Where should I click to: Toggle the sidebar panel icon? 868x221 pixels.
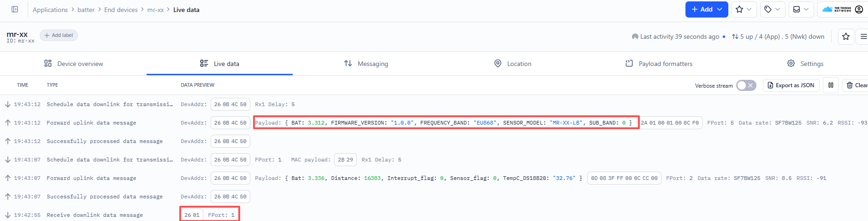pos(15,9)
